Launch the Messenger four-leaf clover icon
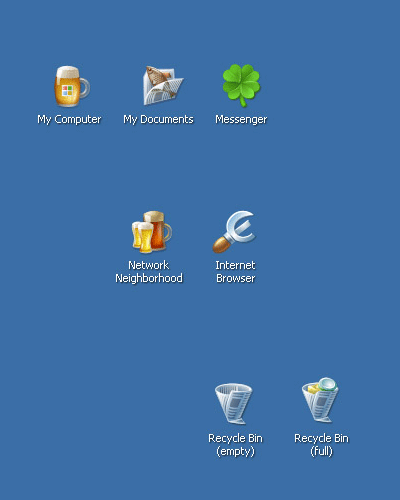 (x=241, y=85)
